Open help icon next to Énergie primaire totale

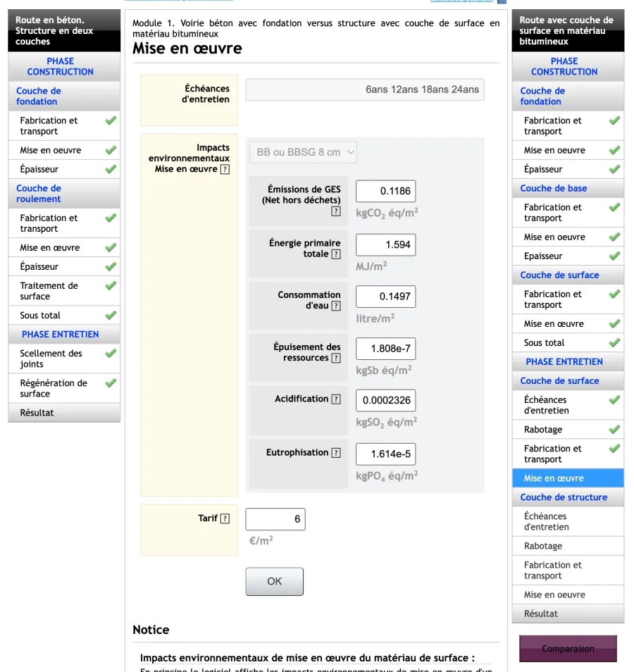tap(336, 254)
